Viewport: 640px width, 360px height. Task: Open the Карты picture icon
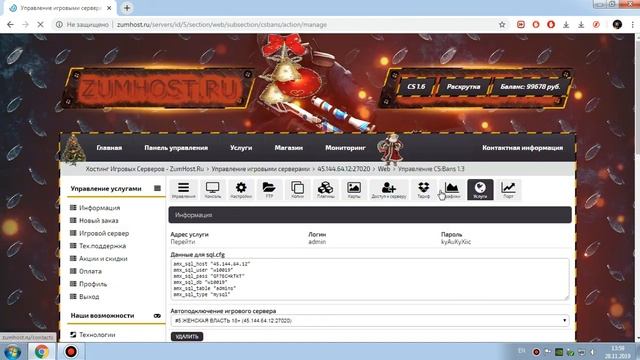click(x=354, y=190)
